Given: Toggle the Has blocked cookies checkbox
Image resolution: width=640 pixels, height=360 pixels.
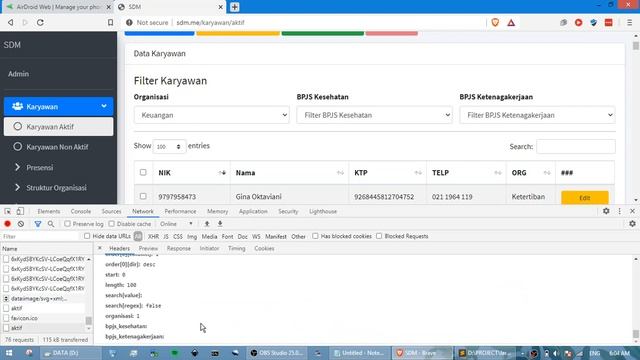Looking at the screenshot, I should click(x=315, y=236).
